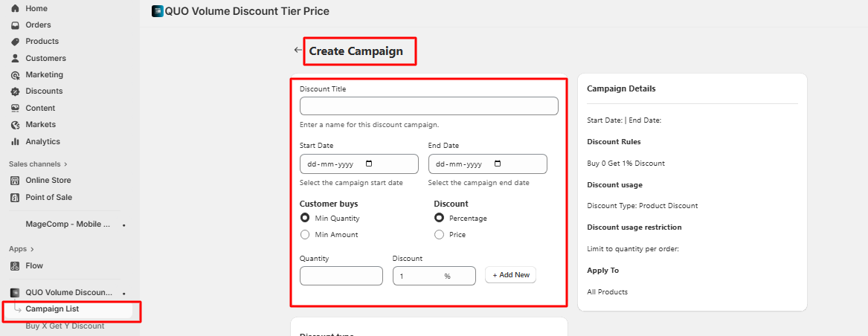Click the Home icon in sidebar
The image size is (868, 336).
[x=15, y=8]
